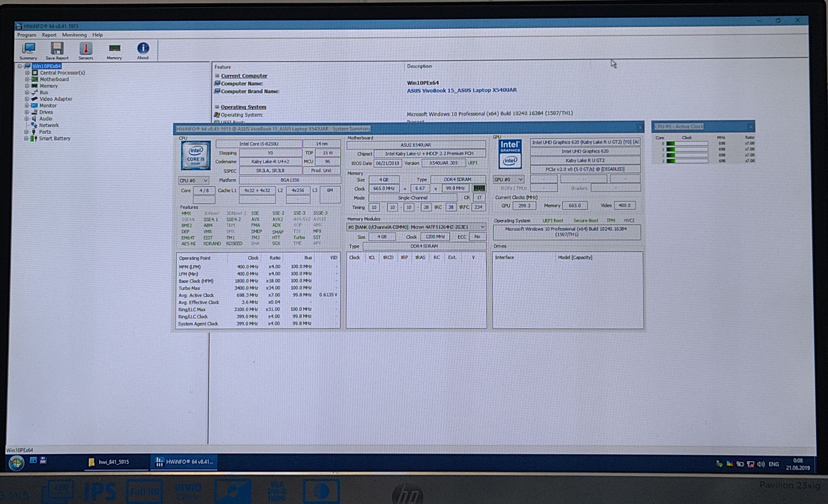Click the Network tree icon
Screen dimensions: 828x504
pos(34,125)
